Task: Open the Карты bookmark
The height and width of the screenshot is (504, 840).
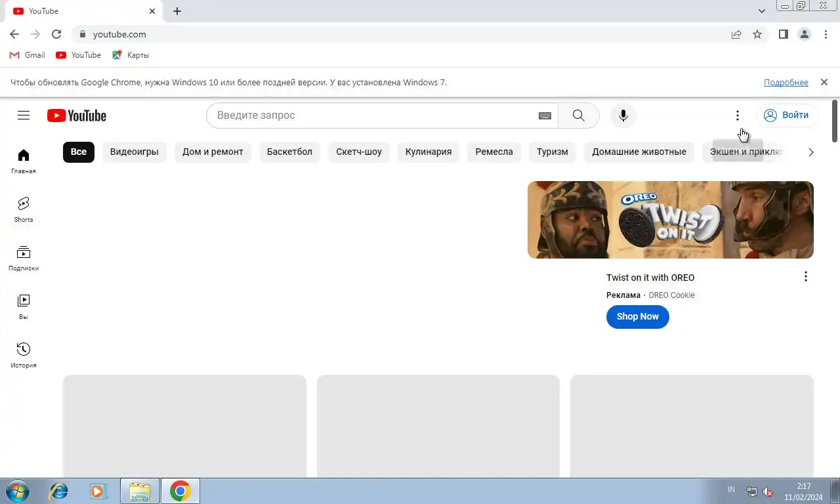Action: click(x=131, y=55)
